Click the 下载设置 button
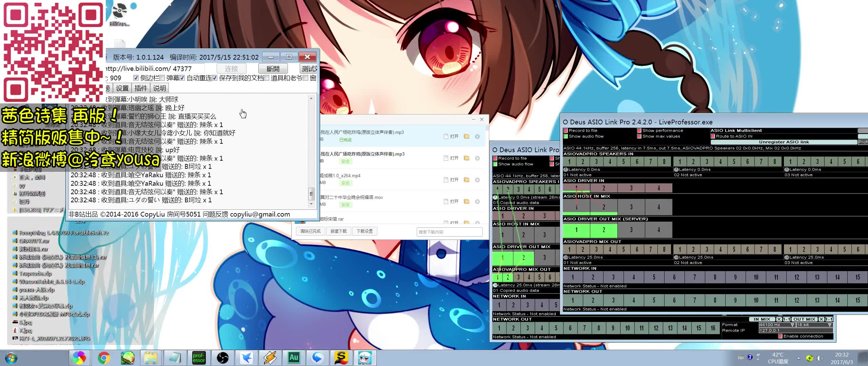868x366 pixels. 364,231
